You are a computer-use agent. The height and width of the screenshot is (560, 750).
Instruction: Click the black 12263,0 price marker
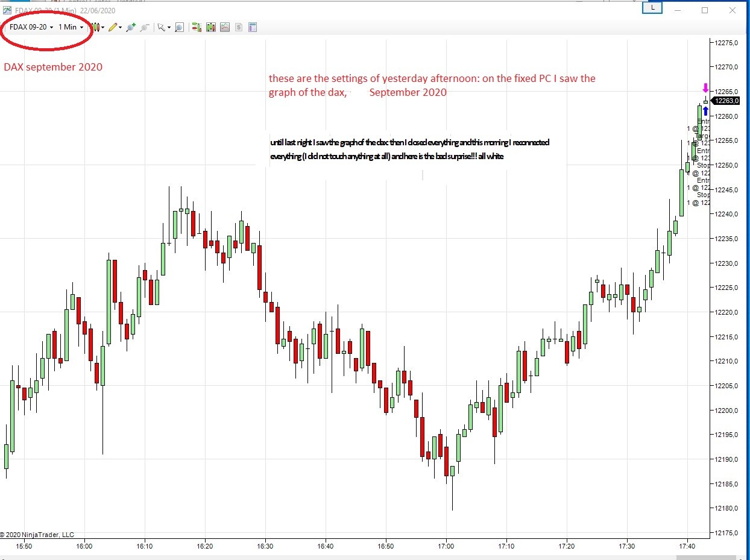[725, 101]
